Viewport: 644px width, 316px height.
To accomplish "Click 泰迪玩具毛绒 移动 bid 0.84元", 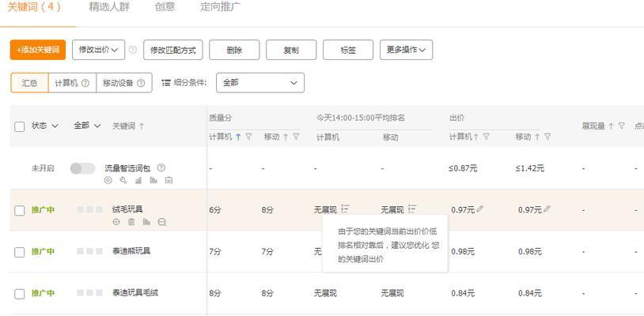I will pos(530,293).
